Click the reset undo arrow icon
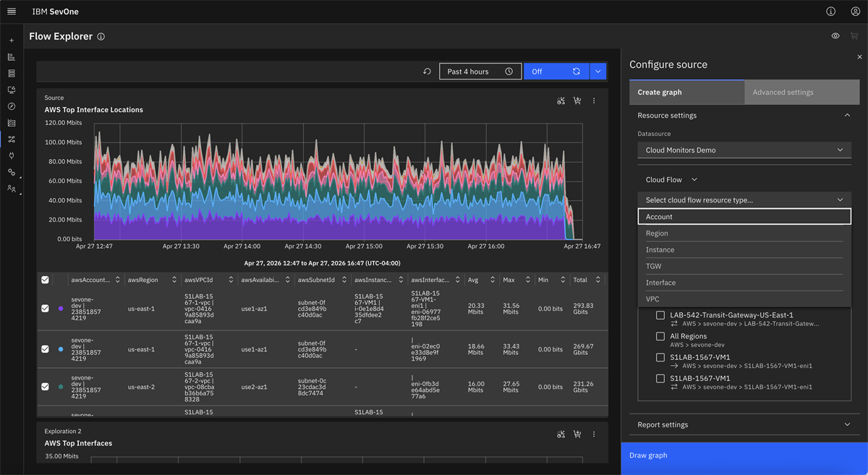This screenshot has width=868, height=475. [427, 72]
